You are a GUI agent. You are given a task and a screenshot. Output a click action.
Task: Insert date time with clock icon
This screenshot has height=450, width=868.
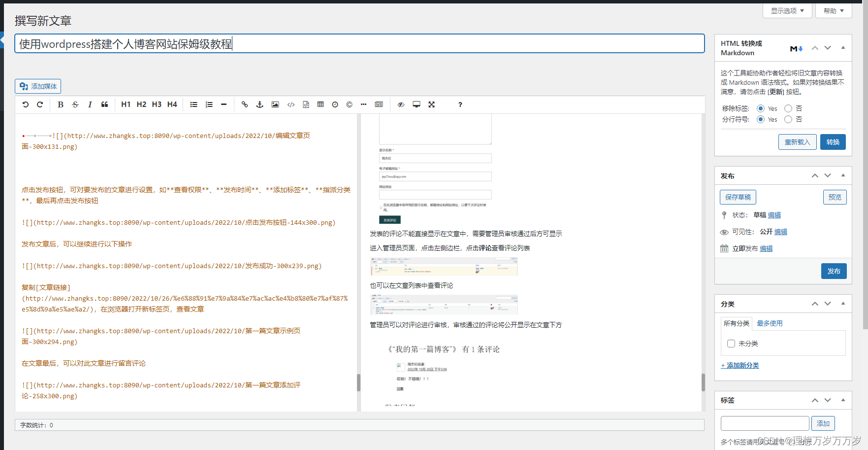coord(335,104)
